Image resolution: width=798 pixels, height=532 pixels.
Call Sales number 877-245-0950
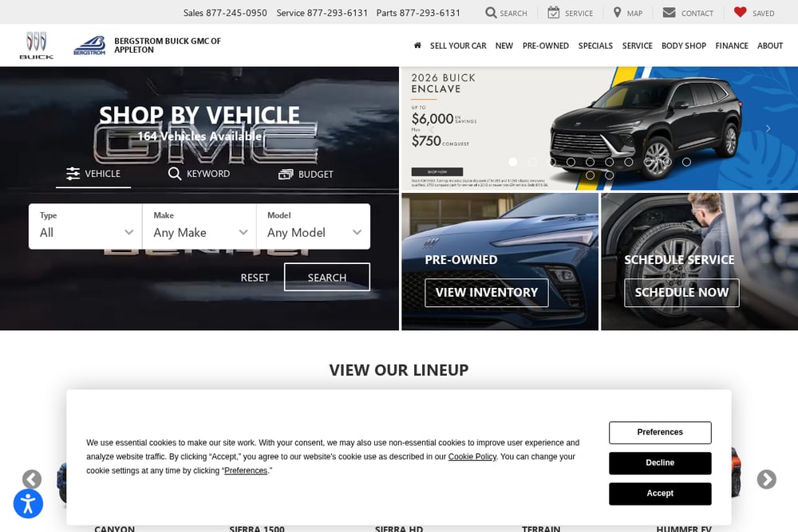coord(236,13)
